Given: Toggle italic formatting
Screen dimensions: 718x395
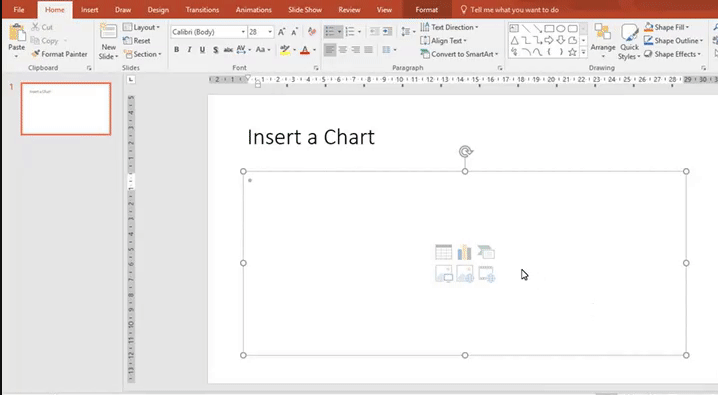Looking at the screenshot, I should pyautogui.click(x=189, y=49).
